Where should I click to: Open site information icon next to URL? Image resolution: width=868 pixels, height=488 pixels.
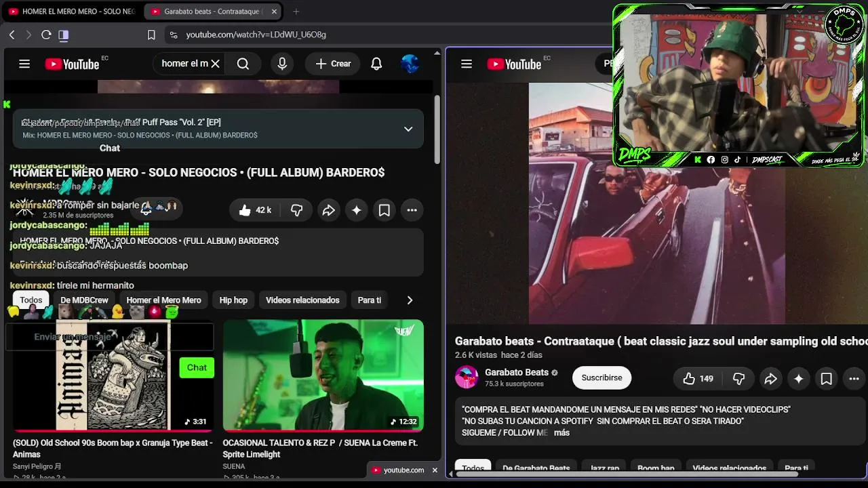[173, 35]
